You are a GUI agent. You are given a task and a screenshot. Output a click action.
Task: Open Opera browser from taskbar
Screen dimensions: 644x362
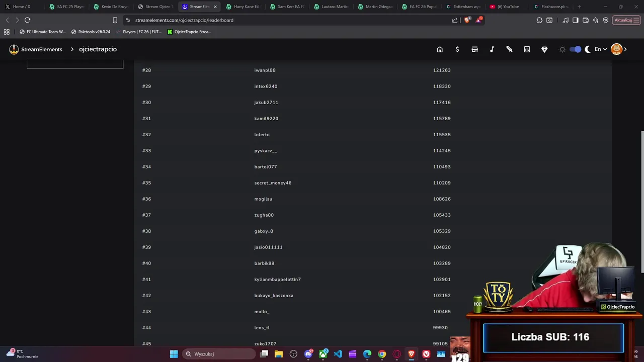[x=397, y=354]
